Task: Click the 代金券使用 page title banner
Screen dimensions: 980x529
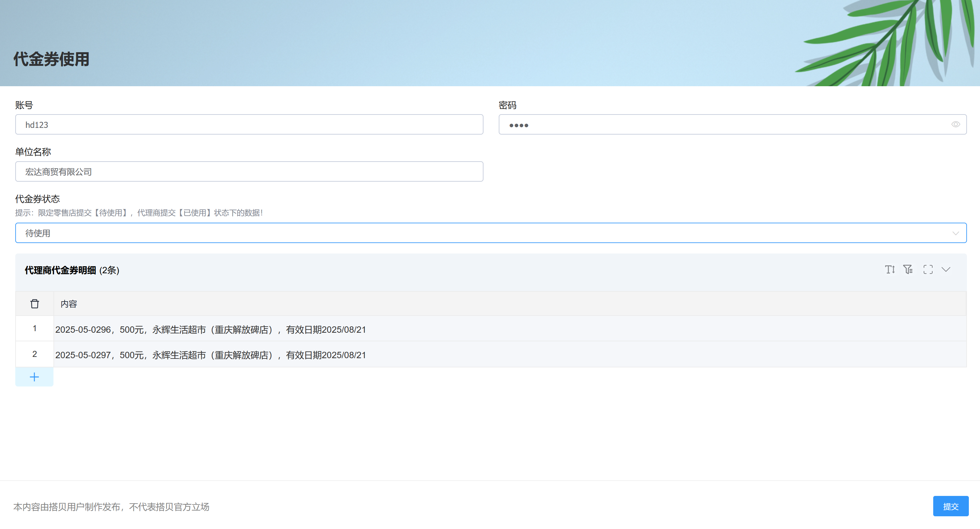Action: point(51,59)
